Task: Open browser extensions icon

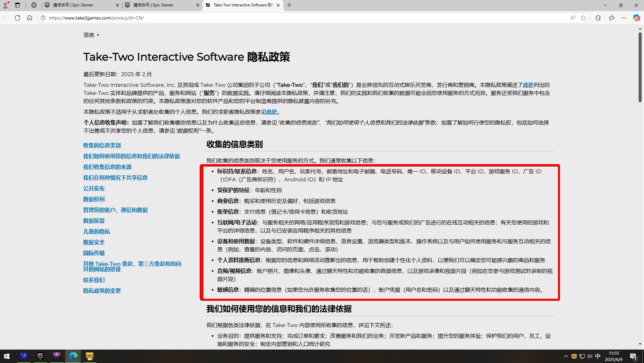Action: 598,18
